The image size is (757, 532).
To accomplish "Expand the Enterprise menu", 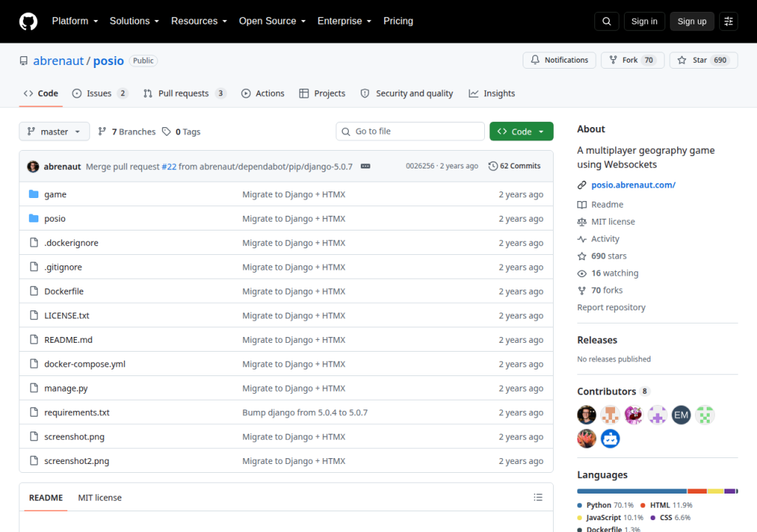I will click(x=344, y=21).
